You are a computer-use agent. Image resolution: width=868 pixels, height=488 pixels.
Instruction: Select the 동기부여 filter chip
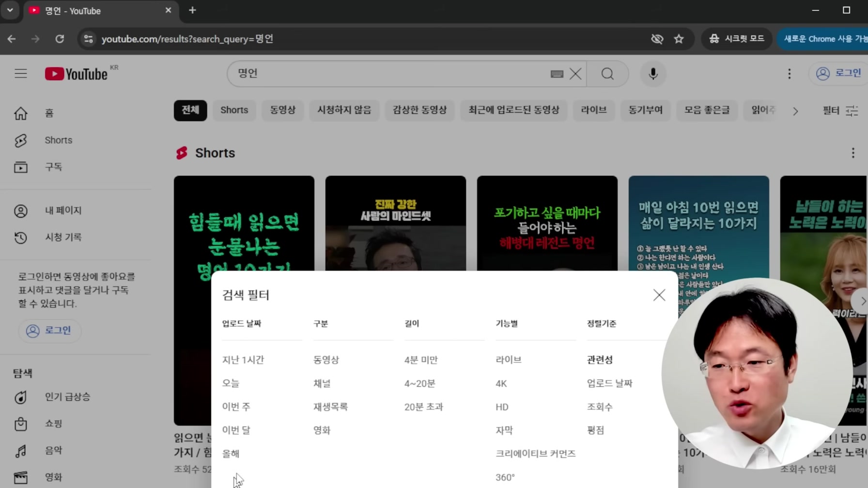click(x=646, y=110)
